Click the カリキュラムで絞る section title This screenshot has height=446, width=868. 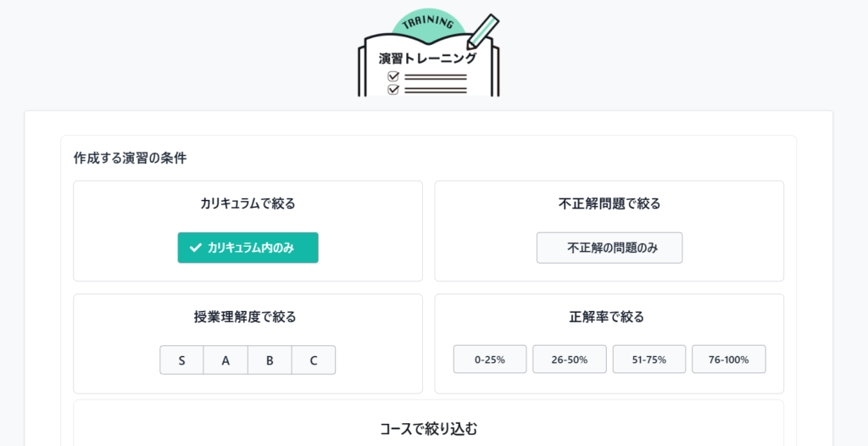click(248, 203)
